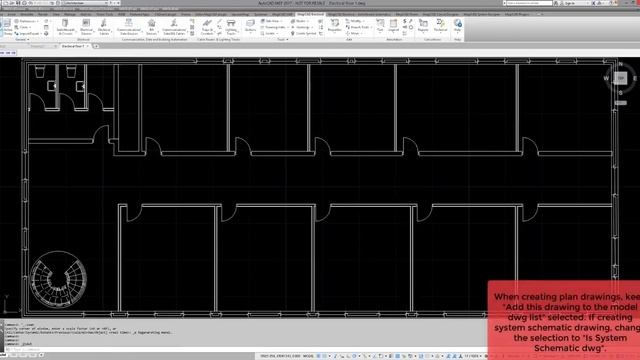Viewport: 640px width, 360px height.
Task: Open Communication/Data/BA Cables tool
Action: [x=174, y=27]
